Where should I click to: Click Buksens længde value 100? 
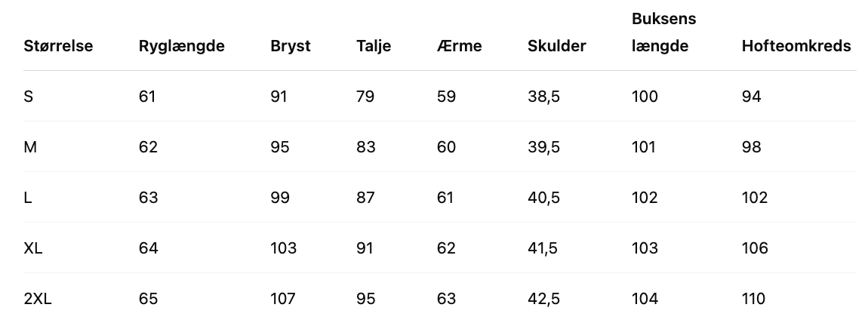645,97
